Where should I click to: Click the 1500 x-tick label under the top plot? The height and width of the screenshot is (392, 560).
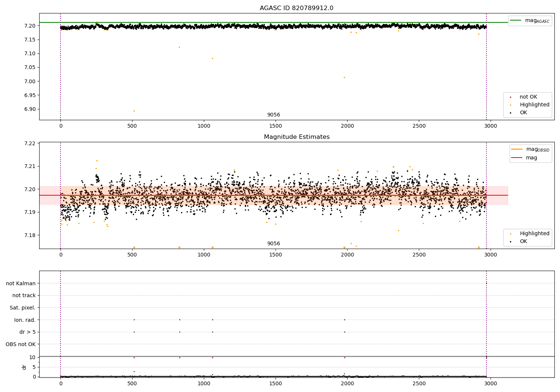point(276,126)
